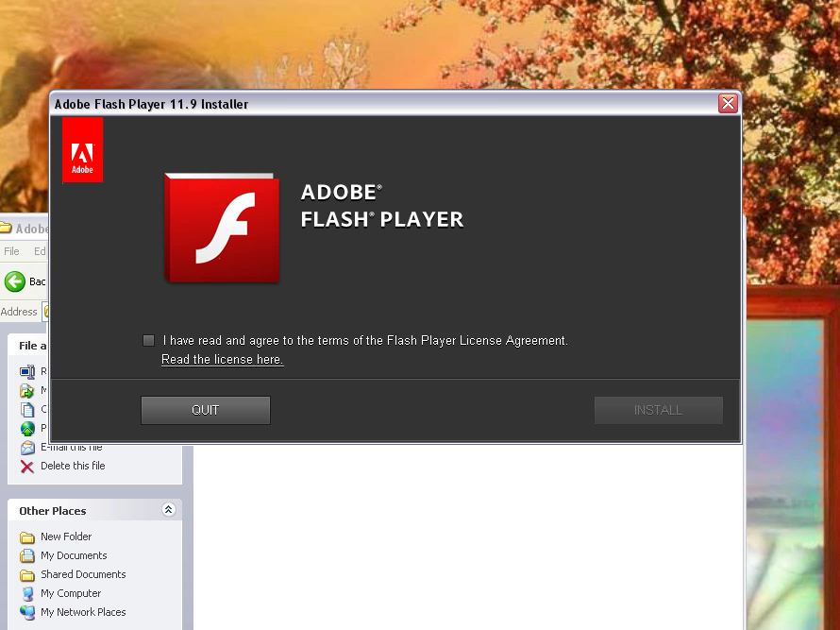Open the 'Read the license here' link
Image resolution: width=840 pixels, height=630 pixels.
pos(223,359)
